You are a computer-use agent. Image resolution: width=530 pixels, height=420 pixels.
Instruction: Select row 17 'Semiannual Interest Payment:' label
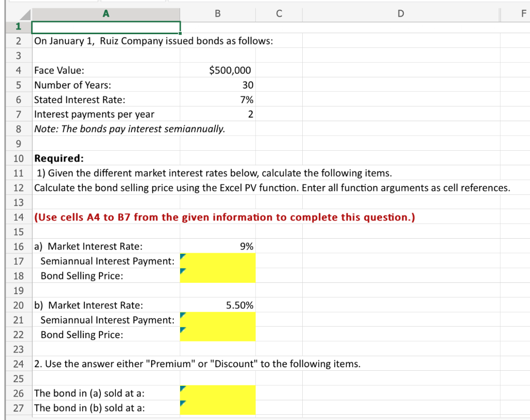106,260
